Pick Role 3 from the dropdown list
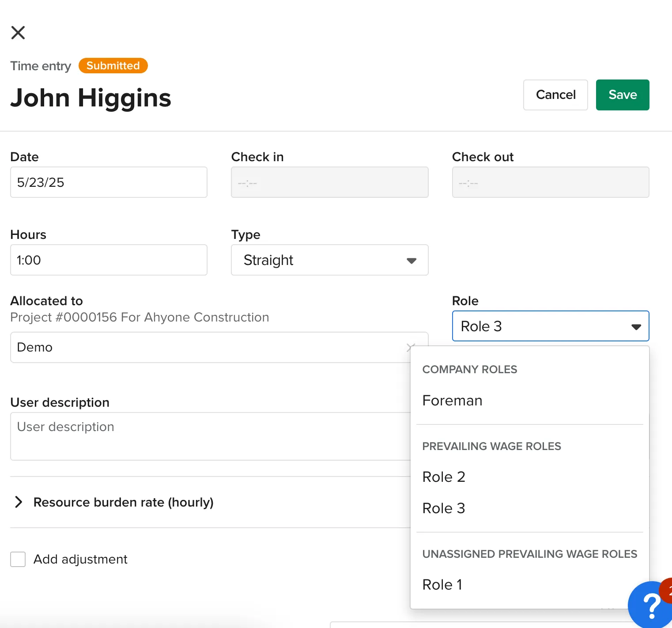The width and height of the screenshot is (672, 628). [444, 508]
